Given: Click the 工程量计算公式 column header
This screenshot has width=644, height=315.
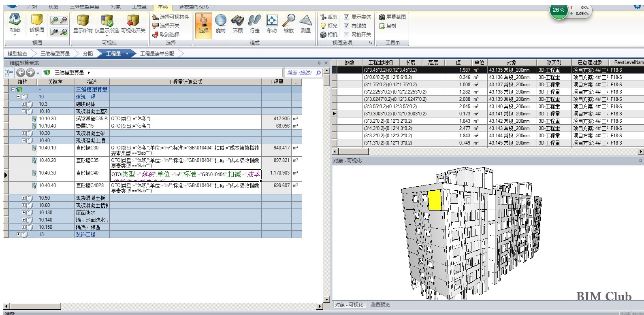Looking at the screenshot, I should tap(186, 82).
